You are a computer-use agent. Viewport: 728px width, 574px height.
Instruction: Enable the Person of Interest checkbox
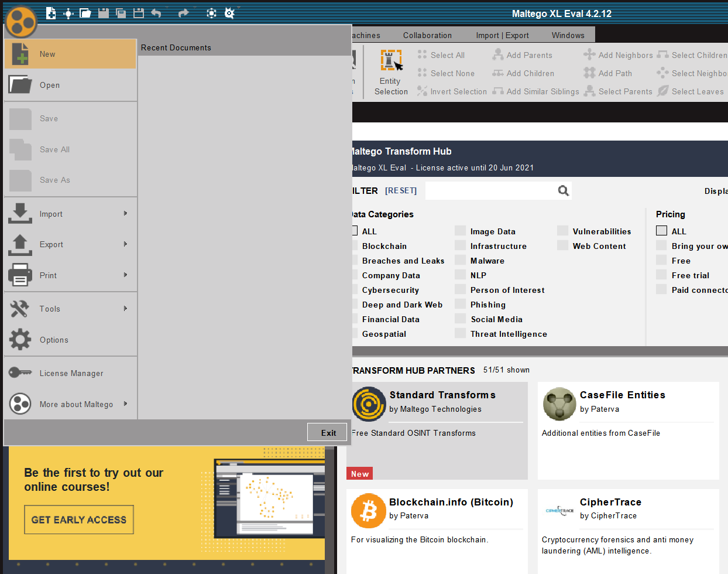(461, 289)
